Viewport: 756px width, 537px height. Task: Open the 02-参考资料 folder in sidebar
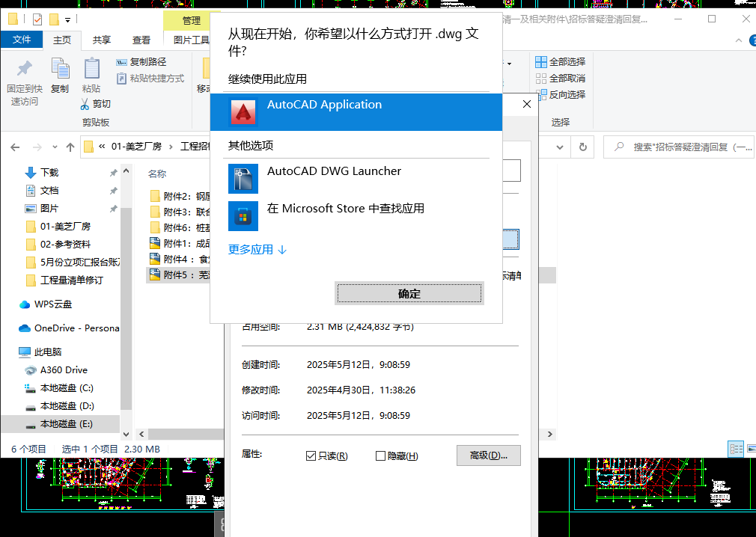[x=65, y=244]
